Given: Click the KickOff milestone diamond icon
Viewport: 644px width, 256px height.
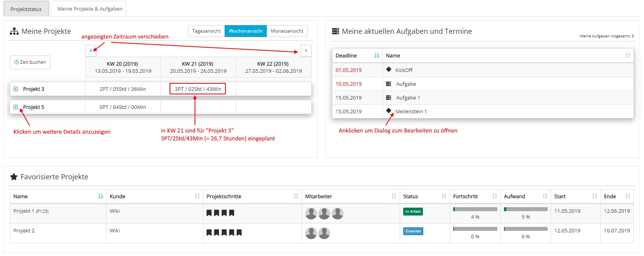Looking at the screenshot, I should click(389, 70).
